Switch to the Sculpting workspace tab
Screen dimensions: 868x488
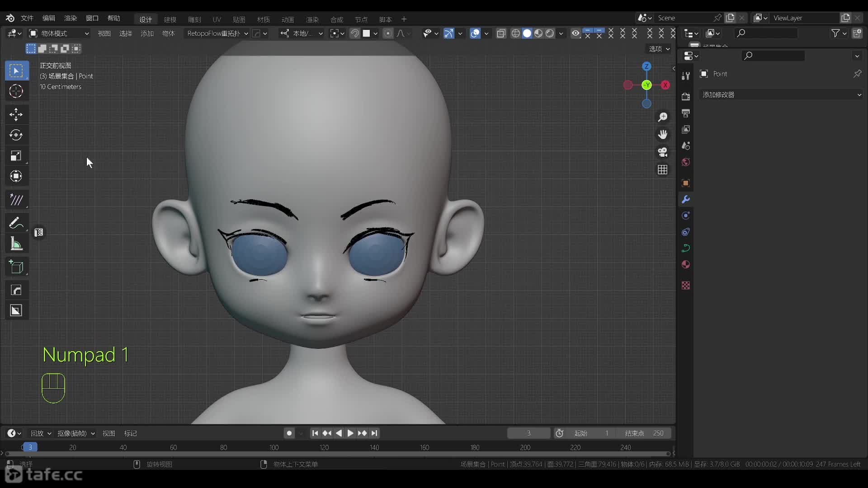tap(194, 19)
